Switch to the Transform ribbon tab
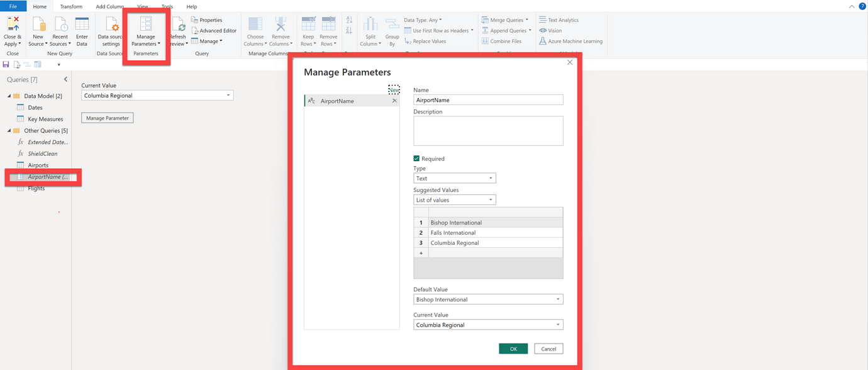Screen dimensions: 868x370 click(71, 6)
